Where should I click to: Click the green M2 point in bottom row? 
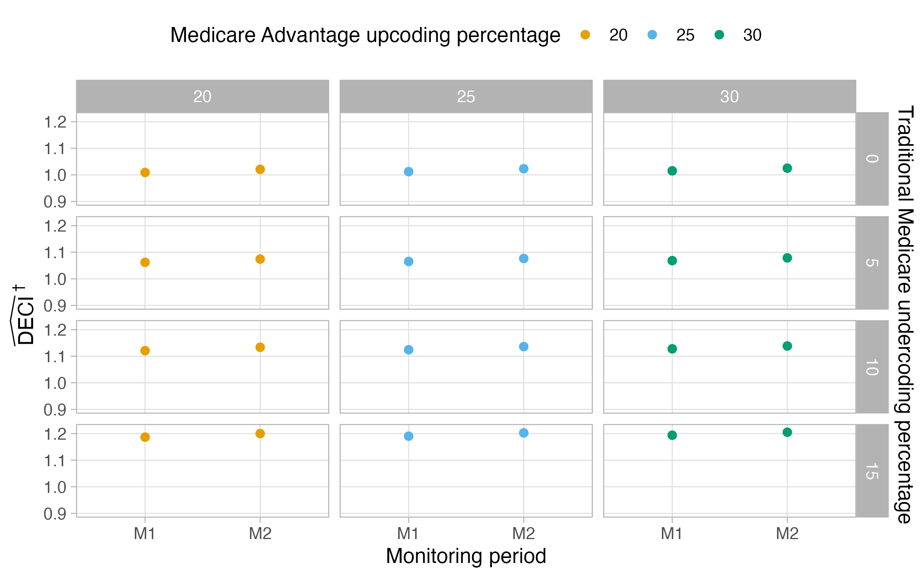[787, 432]
